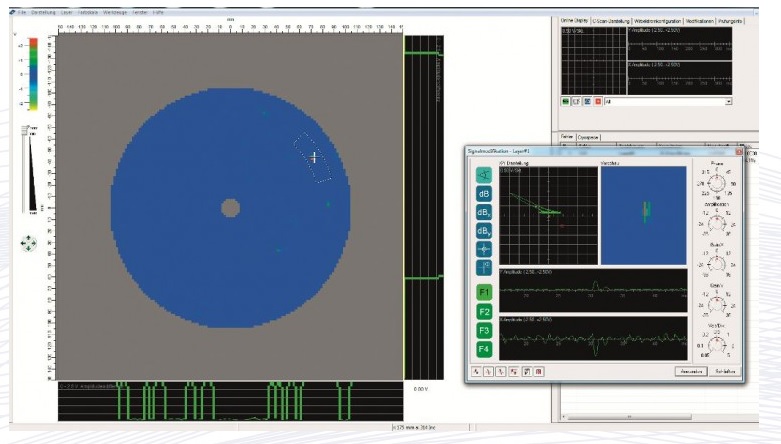This screenshot has height=444, width=781.
Task: Open the Modifikationen tab
Action: (699, 21)
